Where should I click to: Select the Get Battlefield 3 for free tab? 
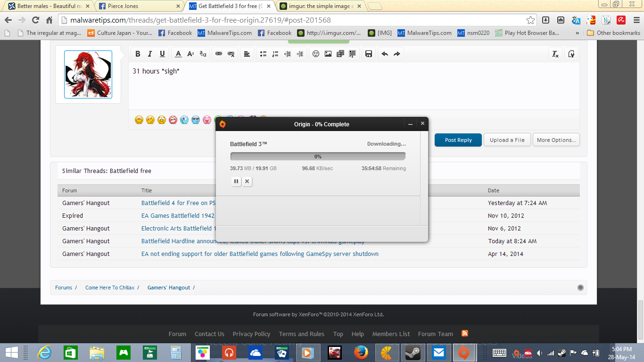230,6
